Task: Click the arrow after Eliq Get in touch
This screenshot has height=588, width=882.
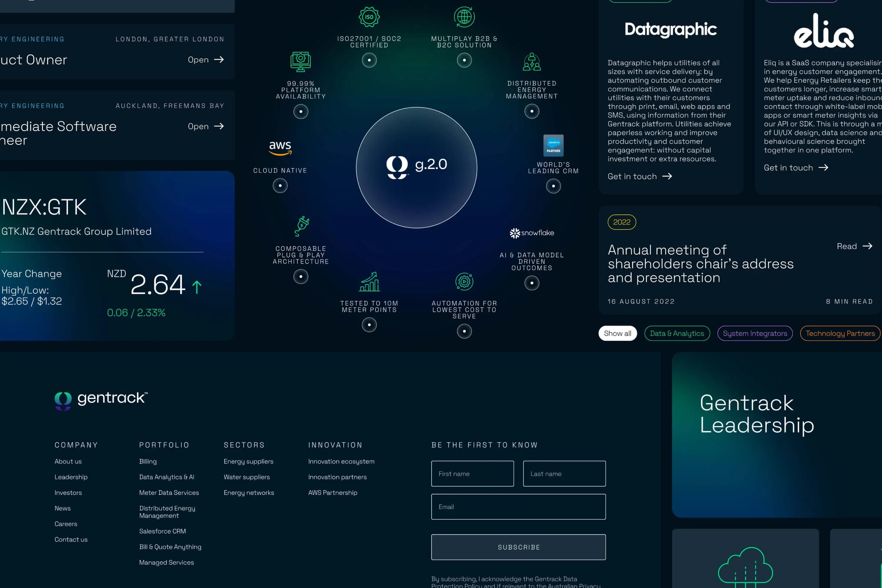Action: pos(823,168)
